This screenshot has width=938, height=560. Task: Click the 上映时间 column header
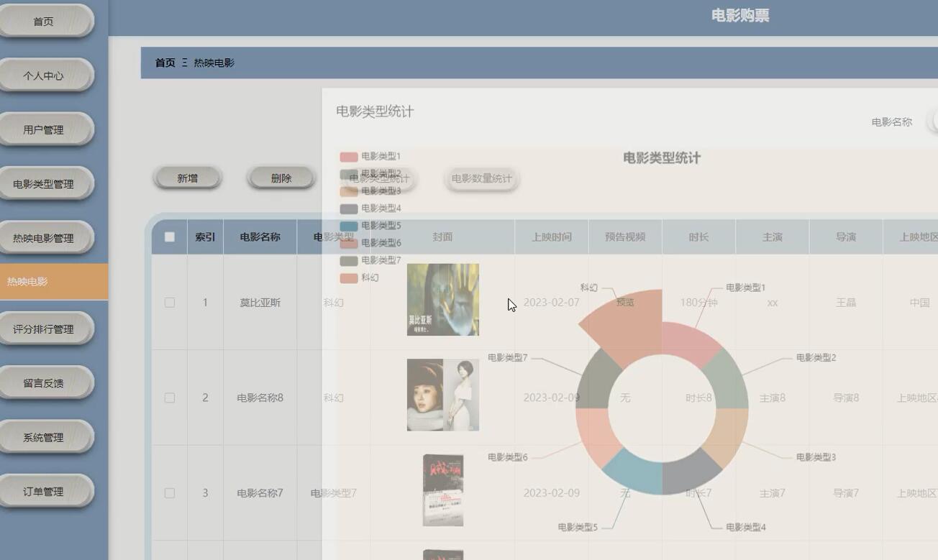[x=552, y=237]
